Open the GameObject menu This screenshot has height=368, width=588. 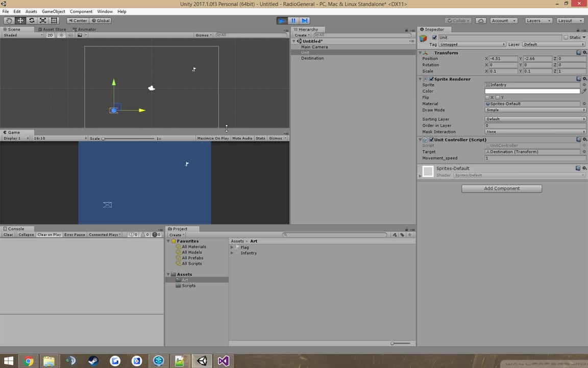pyautogui.click(x=54, y=11)
